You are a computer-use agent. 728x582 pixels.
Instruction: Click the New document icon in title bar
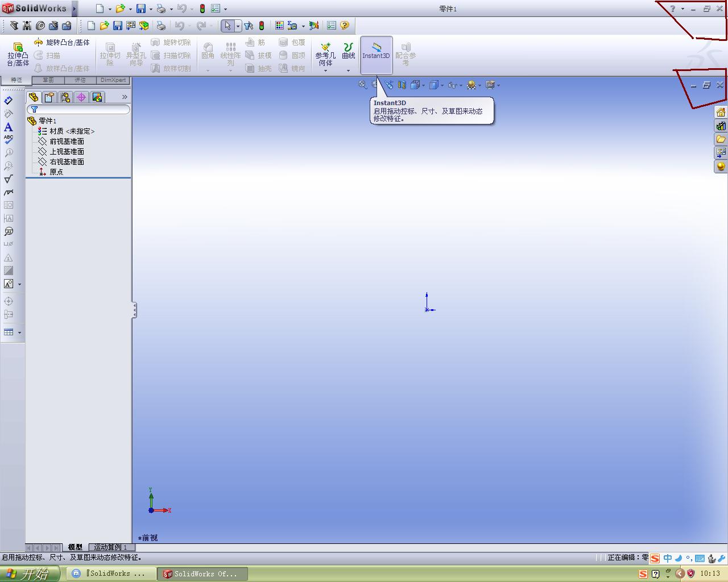pos(100,9)
